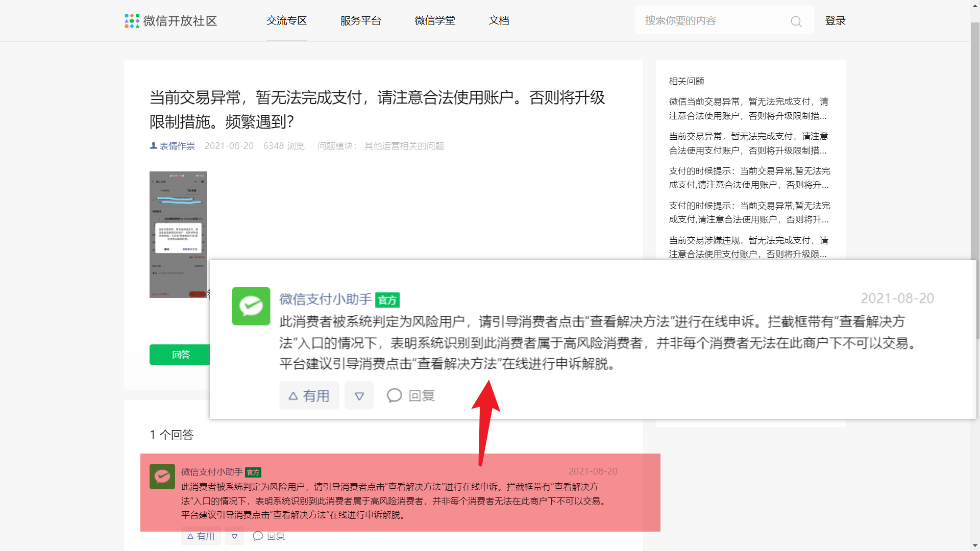Click the scroll down arrow on page scrollbar
Viewport: 980px width, 551px height.
[x=975, y=545]
